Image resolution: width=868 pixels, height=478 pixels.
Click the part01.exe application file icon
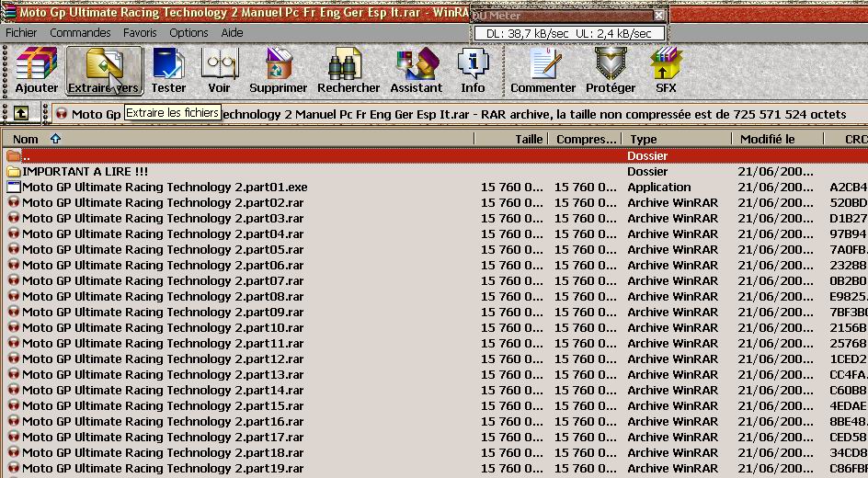coord(13,187)
